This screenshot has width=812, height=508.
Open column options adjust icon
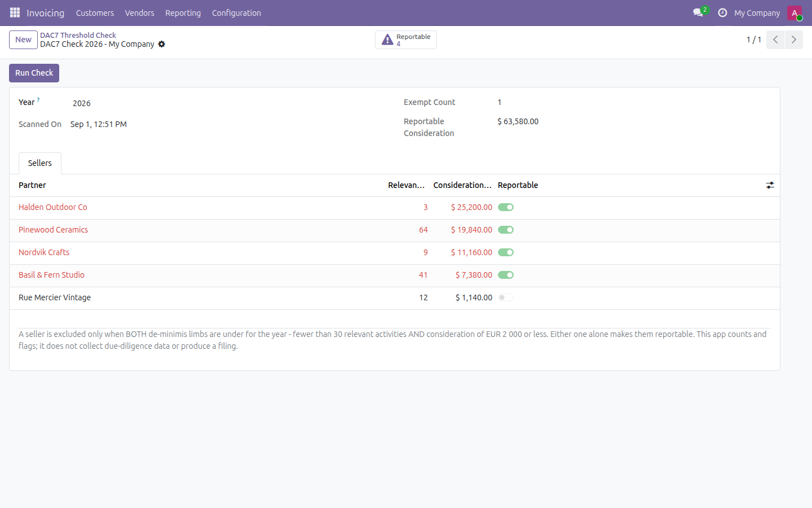point(770,185)
